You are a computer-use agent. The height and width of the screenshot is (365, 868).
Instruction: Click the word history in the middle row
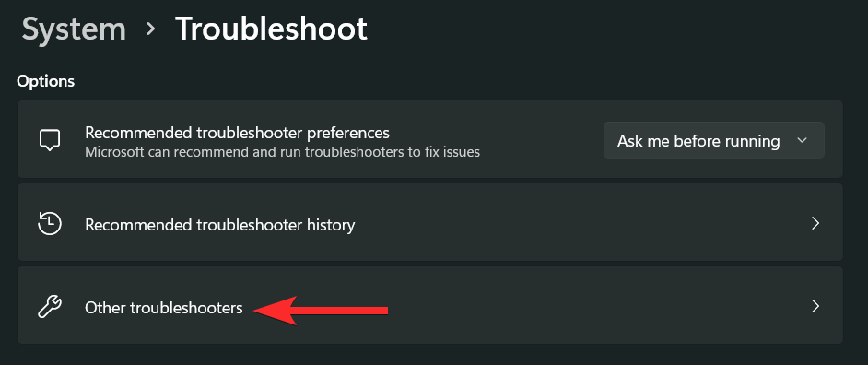329,225
